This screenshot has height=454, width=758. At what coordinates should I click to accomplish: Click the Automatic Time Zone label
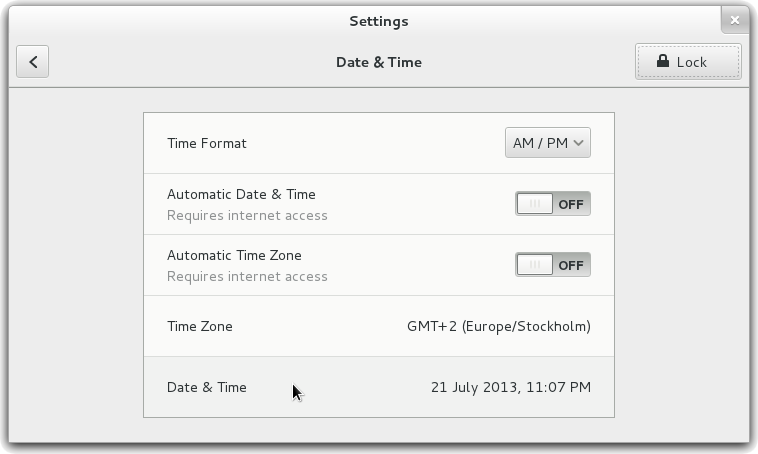pyautogui.click(x=234, y=255)
